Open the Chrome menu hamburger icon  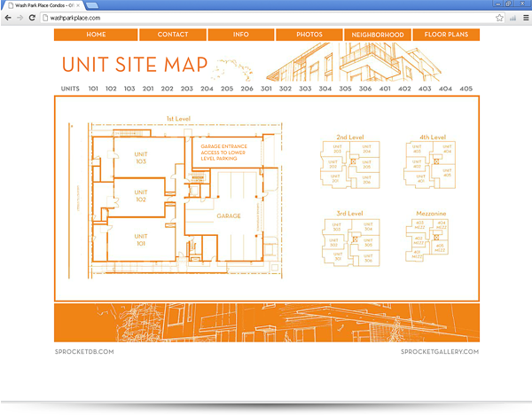point(526,18)
